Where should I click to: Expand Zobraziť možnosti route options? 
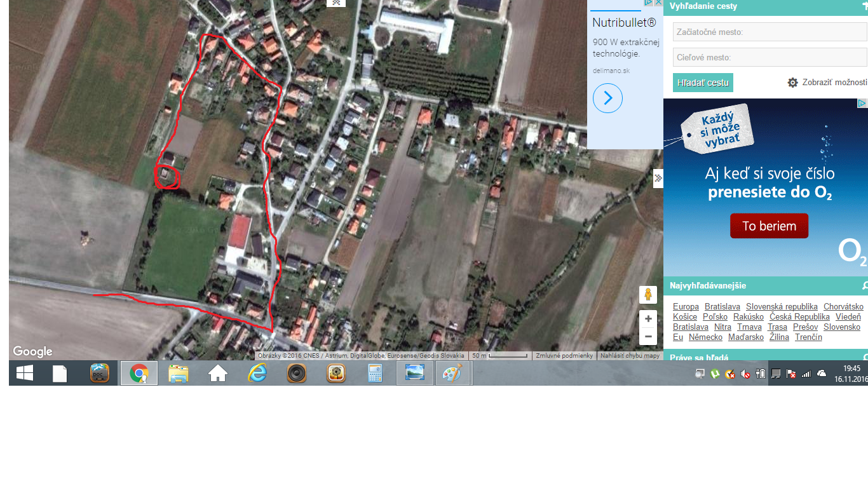click(x=827, y=83)
